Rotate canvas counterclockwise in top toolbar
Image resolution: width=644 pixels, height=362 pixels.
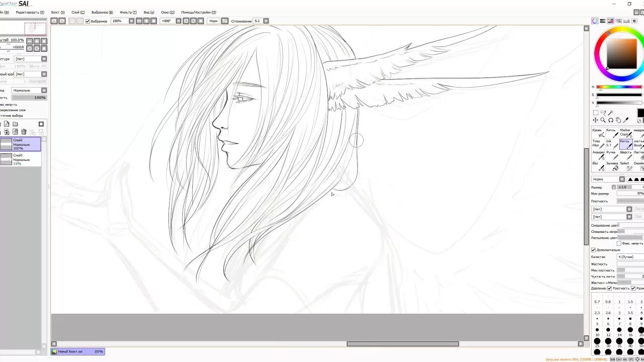[186, 21]
